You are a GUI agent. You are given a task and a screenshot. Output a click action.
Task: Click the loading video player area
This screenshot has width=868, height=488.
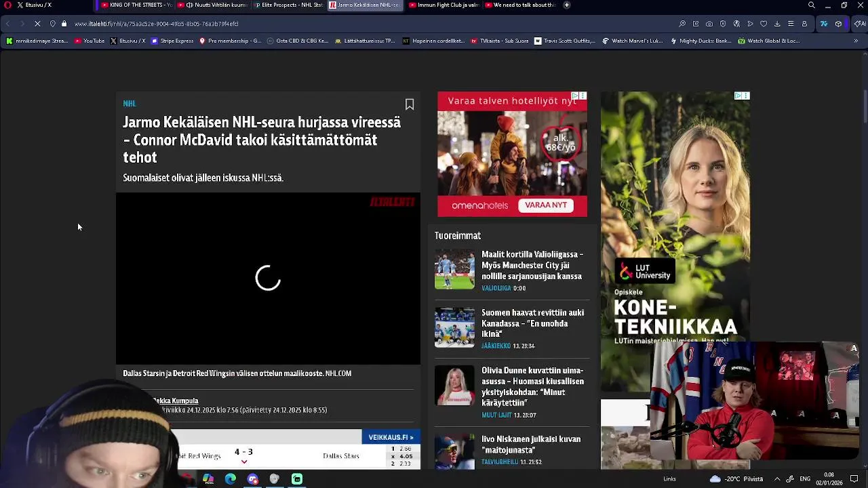268,279
